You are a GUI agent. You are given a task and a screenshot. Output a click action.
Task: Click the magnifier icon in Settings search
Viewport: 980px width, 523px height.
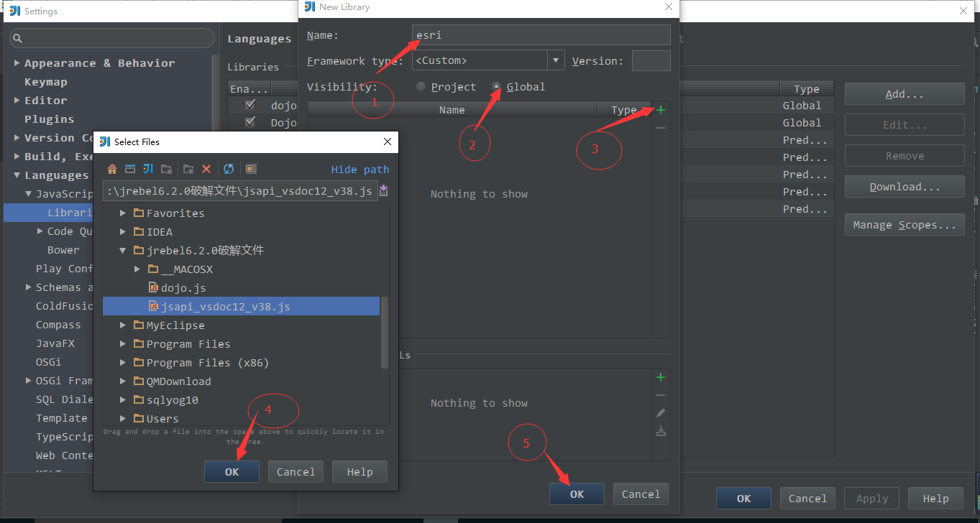tap(18, 38)
